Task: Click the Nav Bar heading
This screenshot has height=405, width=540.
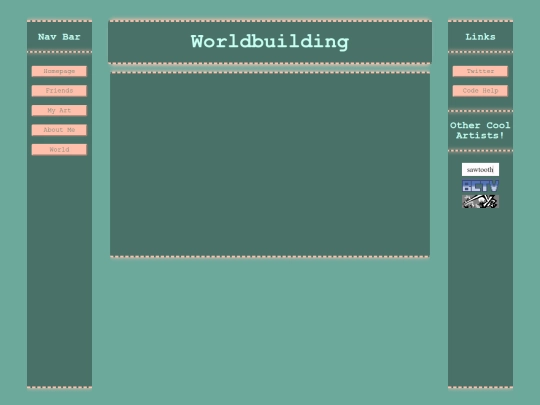Action: (x=59, y=37)
